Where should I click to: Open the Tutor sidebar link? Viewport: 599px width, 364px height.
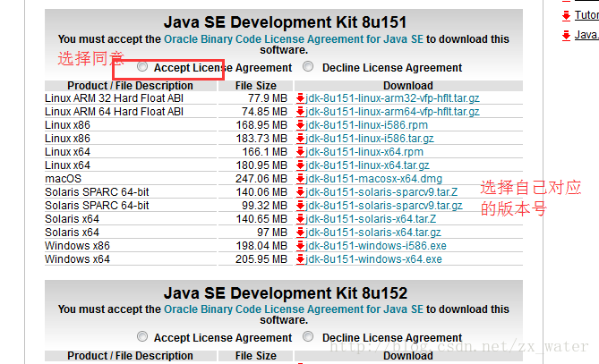[586, 15]
